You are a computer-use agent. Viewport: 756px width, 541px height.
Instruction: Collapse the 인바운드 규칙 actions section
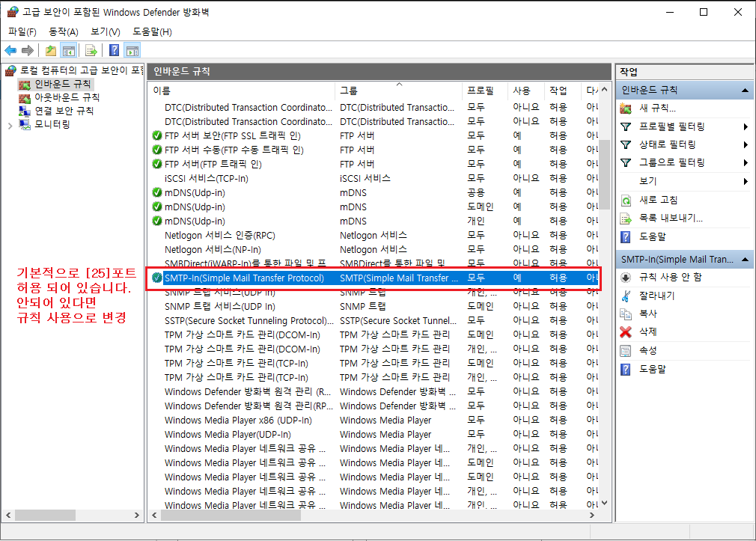coord(745,90)
